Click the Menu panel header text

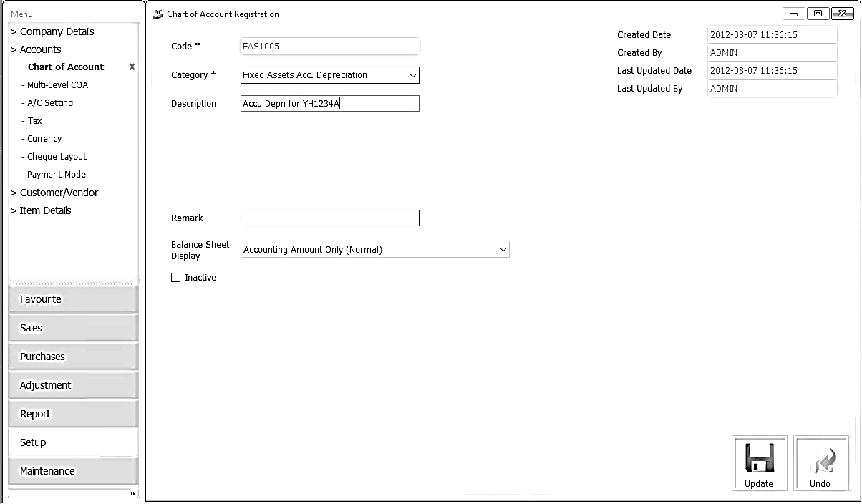pyautogui.click(x=21, y=14)
